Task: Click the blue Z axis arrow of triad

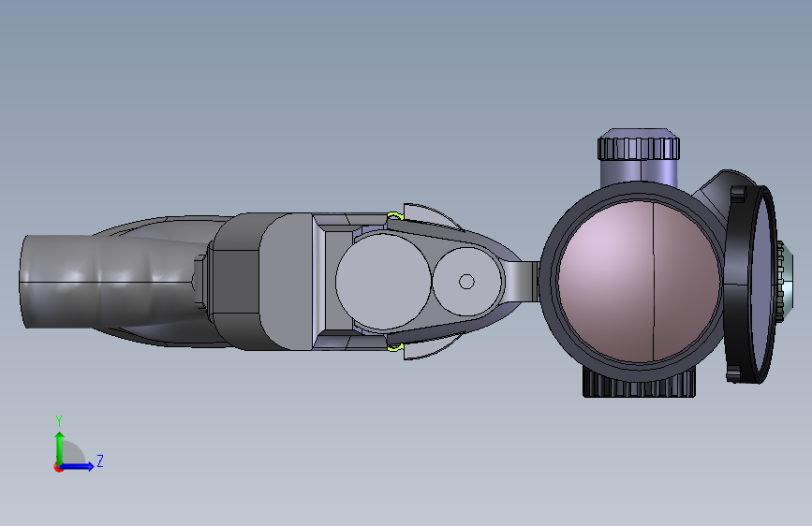Action: (78, 466)
